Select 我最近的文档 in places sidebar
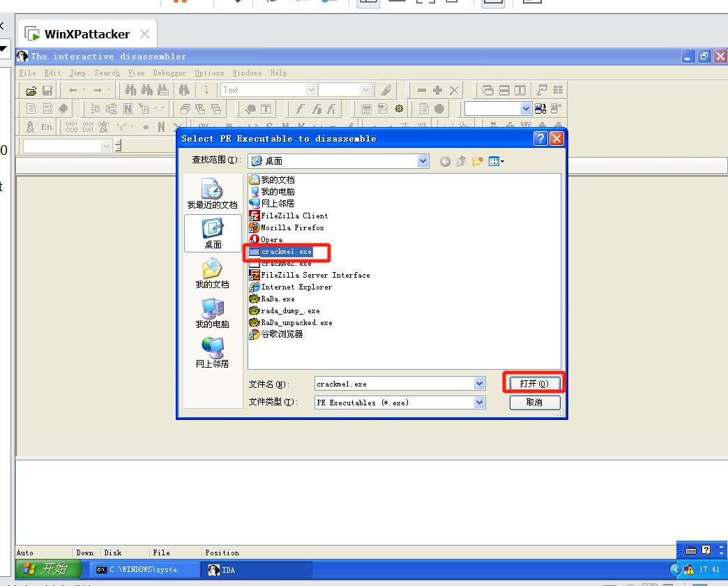The image size is (728, 586). click(x=212, y=194)
